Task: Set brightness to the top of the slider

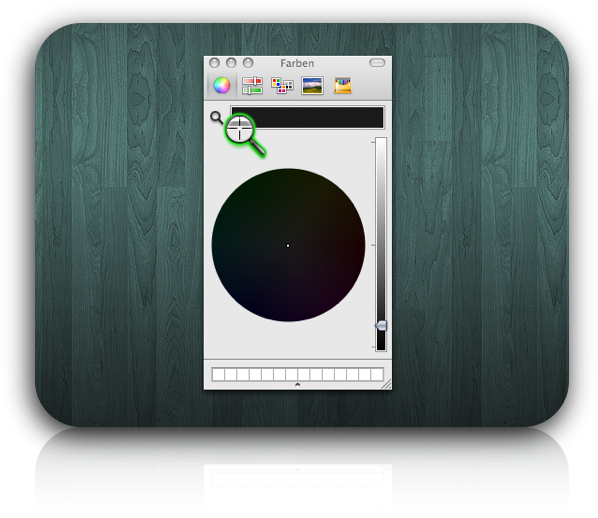Action: (381, 141)
